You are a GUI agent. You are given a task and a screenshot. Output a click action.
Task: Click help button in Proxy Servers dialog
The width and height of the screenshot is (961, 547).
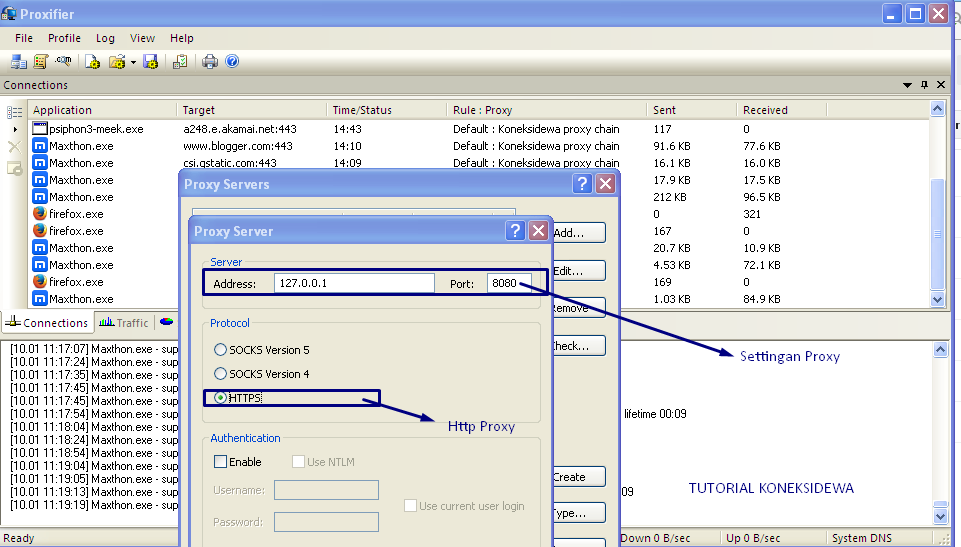point(582,183)
